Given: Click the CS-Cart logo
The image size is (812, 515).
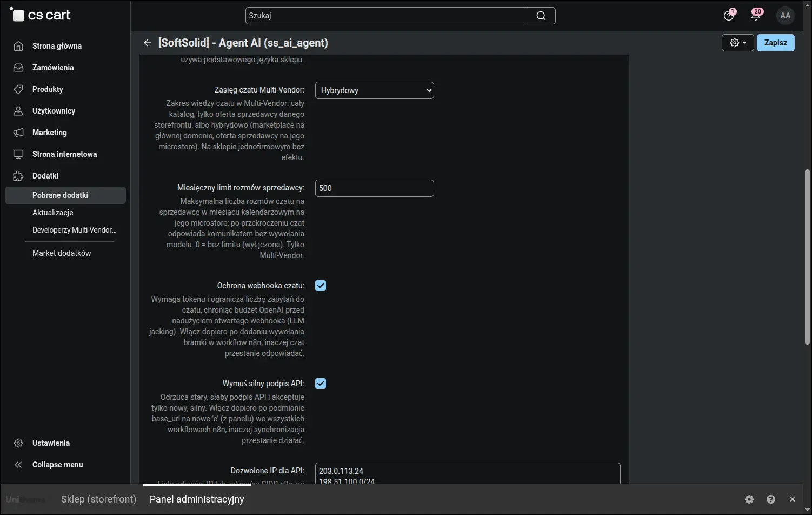Looking at the screenshot, I should pos(41,15).
